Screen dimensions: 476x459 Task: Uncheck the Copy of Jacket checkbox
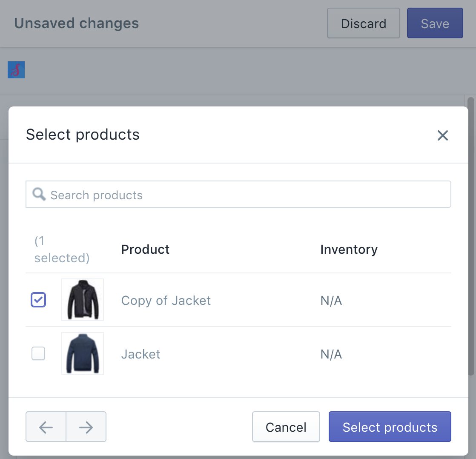point(38,300)
